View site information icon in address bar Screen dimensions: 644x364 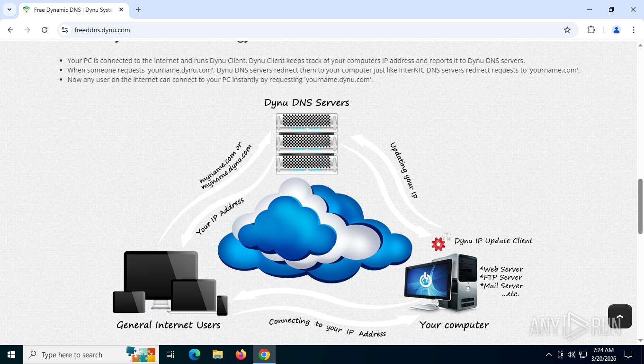[x=65, y=30]
